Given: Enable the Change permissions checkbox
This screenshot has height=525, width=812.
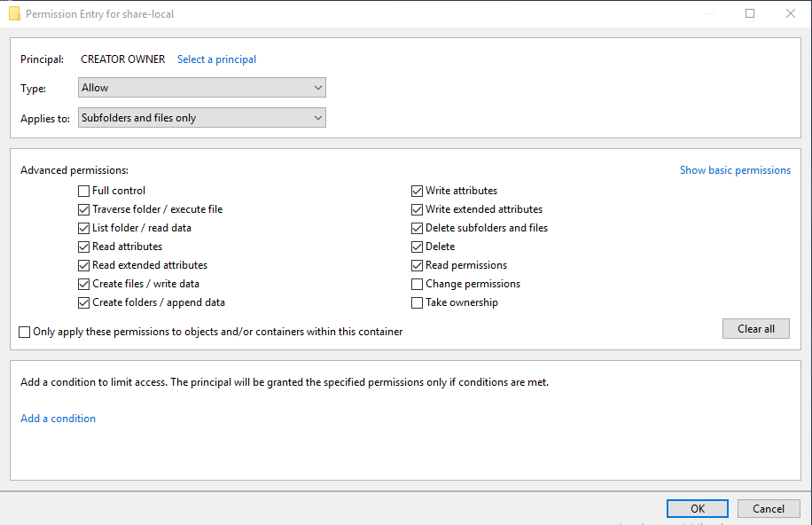Looking at the screenshot, I should point(418,284).
